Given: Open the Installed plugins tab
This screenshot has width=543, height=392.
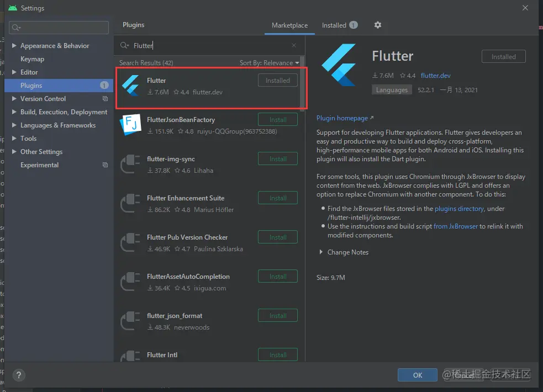Looking at the screenshot, I should (334, 25).
